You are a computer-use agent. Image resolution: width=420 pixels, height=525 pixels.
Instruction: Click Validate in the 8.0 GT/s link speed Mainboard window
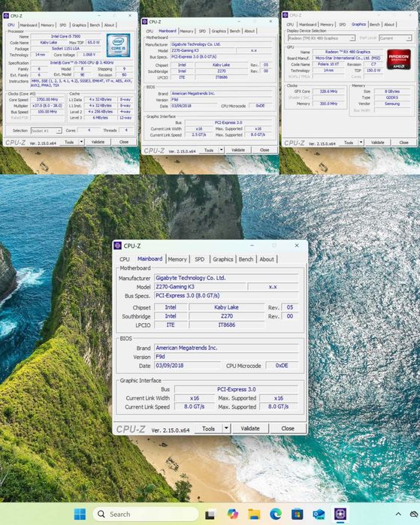pyautogui.click(x=250, y=428)
